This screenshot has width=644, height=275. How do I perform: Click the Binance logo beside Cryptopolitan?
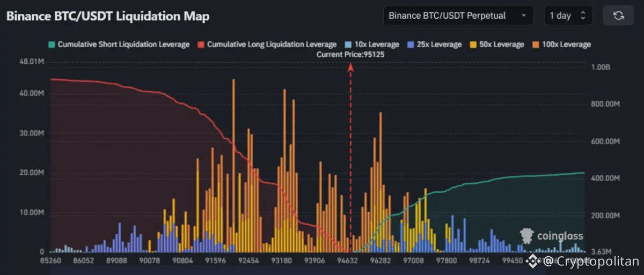[532, 261]
